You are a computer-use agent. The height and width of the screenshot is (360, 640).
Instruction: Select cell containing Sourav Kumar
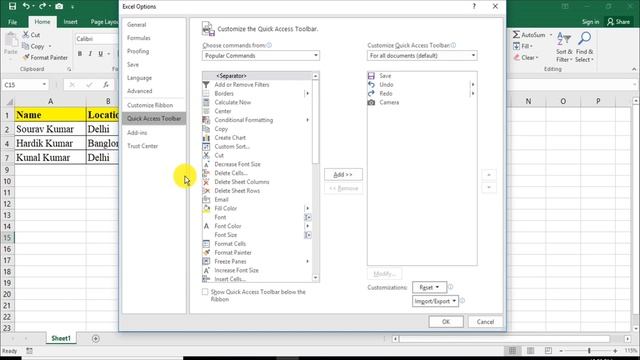click(x=50, y=129)
